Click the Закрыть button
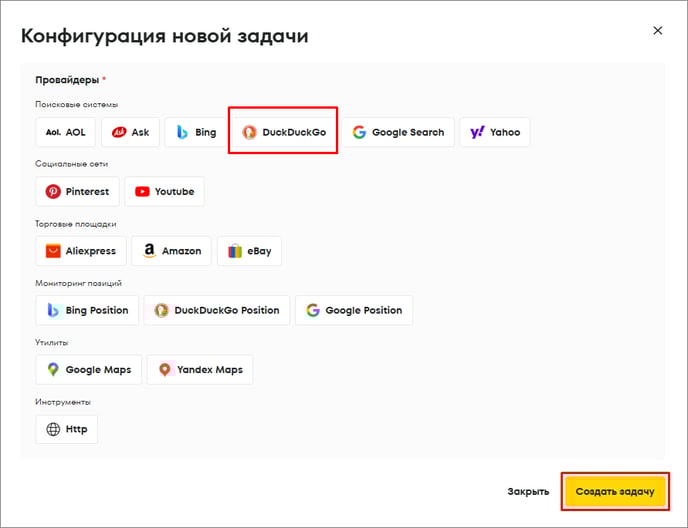The width and height of the screenshot is (688, 528). 528,492
